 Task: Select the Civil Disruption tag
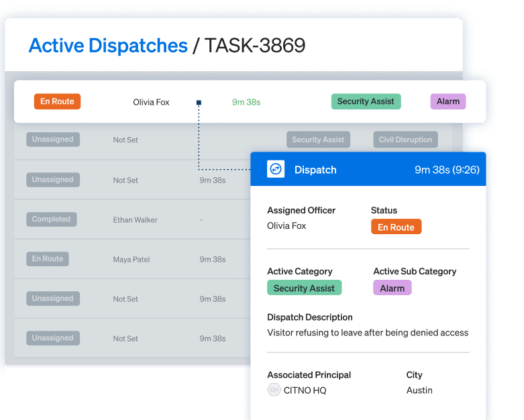405,140
